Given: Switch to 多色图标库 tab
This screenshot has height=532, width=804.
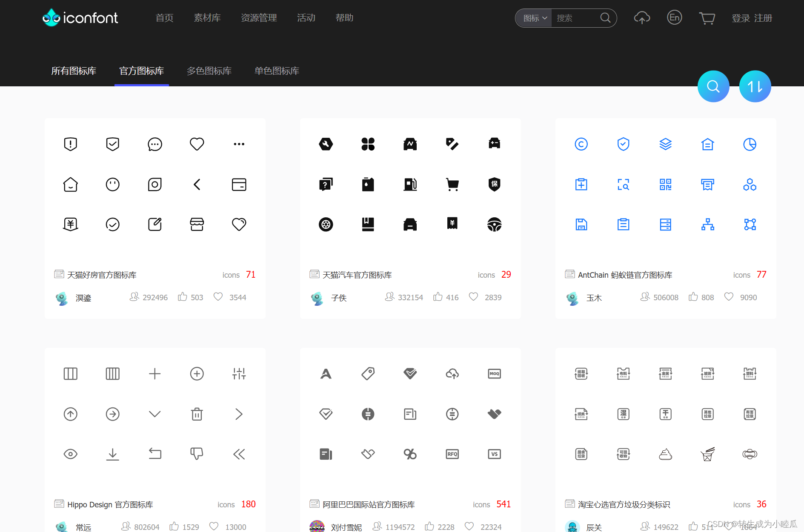Looking at the screenshot, I should pos(209,71).
